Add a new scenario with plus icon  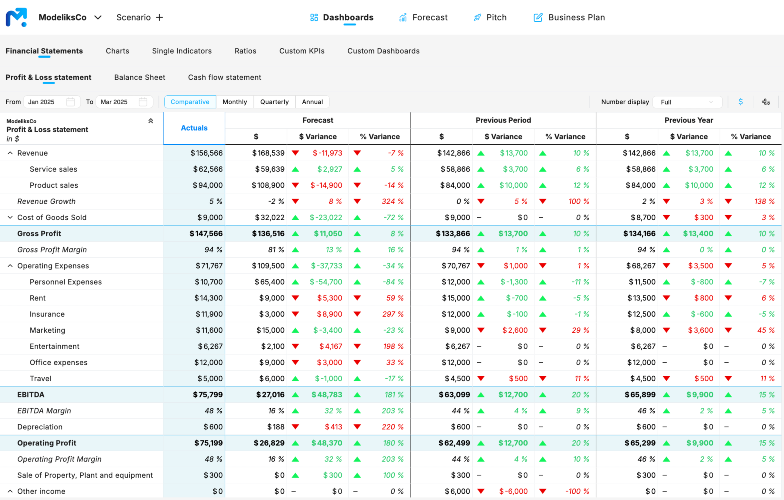160,18
